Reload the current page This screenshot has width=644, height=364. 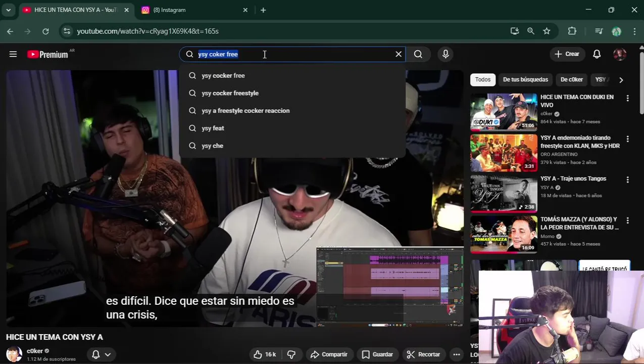coord(45,31)
